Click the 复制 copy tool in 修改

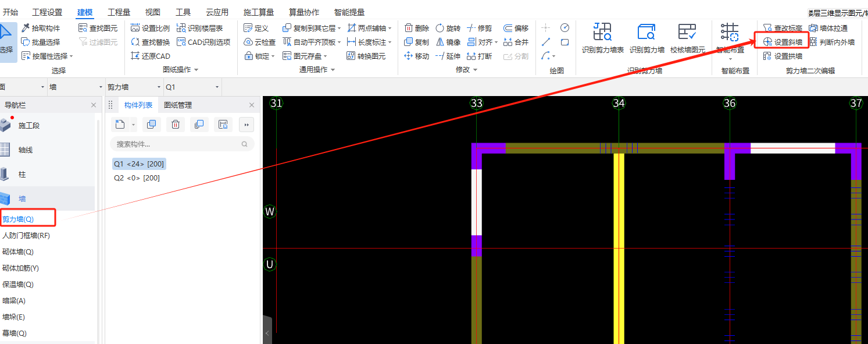pyautogui.click(x=416, y=42)
